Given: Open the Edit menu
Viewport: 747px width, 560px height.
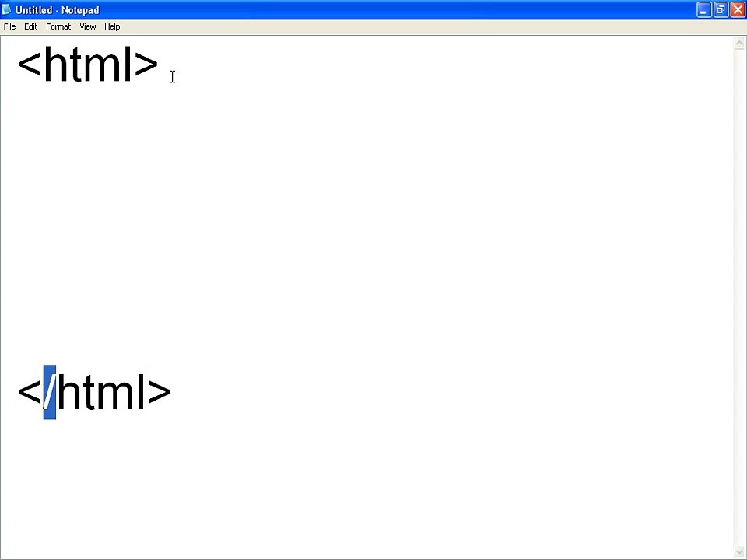Looking at the screenshot, I should tap(30, 26).
